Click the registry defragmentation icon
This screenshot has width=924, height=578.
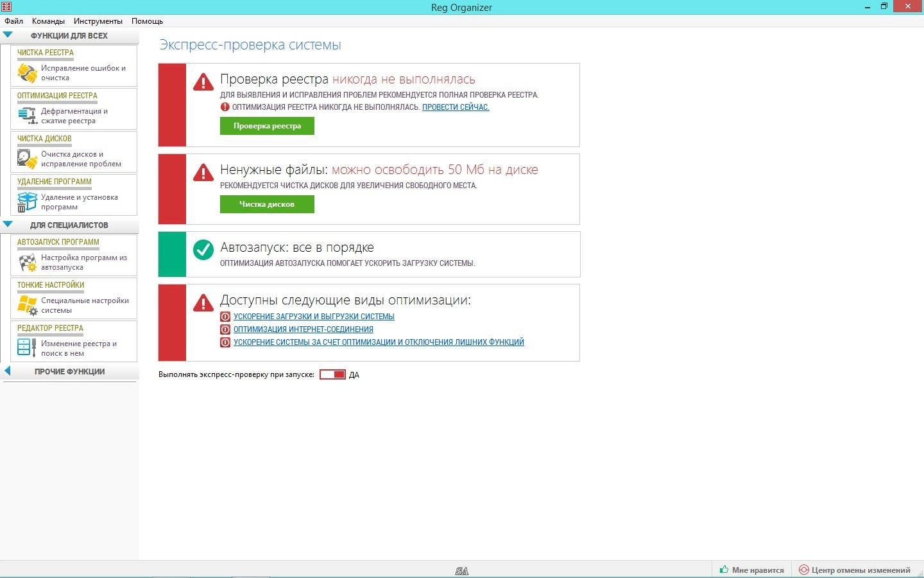(x=27, y=116)
